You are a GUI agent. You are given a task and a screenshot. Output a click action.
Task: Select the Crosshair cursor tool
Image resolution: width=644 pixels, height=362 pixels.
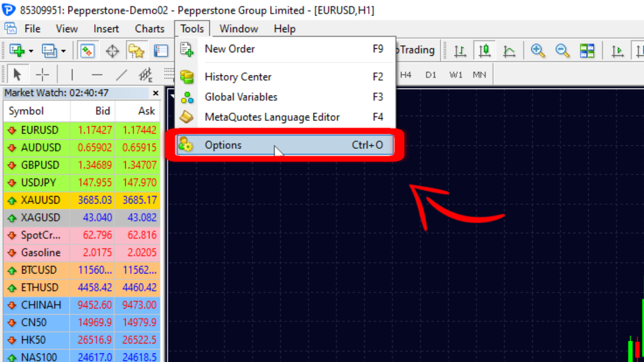pos(42,75)
